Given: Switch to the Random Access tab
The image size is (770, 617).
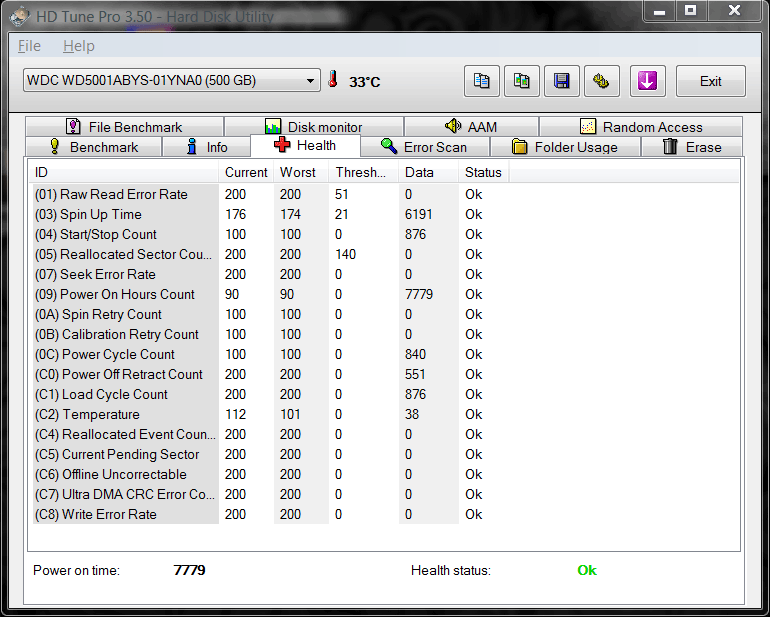Looking at the screenshot, I should pyautogui.click(x=641, y=127).
